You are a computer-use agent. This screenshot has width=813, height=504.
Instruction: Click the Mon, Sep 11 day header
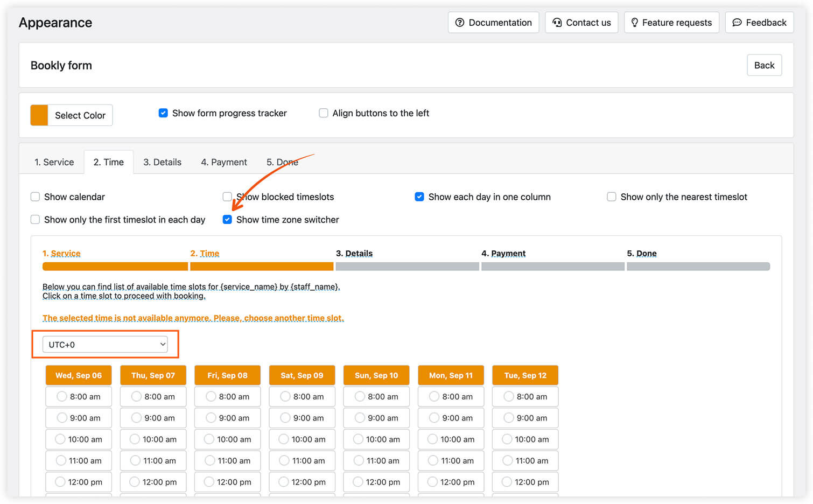[451, 375]
